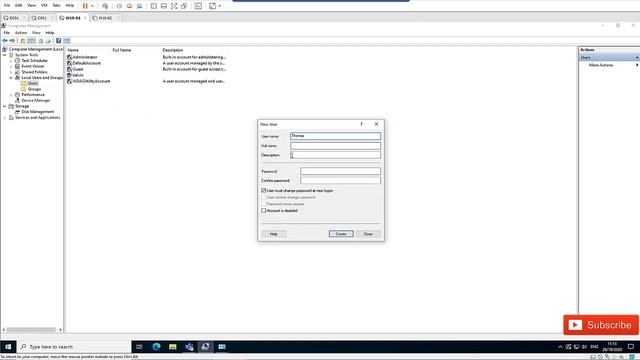Image resolution: width=640 pixels, height=360 pixels.
Task: Click the Forward arrow in Computer Management toolbar
Action: [x=12, y=41]
